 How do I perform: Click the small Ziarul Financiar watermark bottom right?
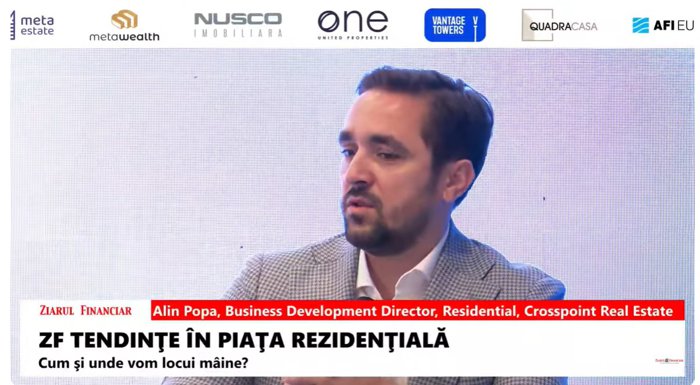pyautogui.click(x=669, y=360)
